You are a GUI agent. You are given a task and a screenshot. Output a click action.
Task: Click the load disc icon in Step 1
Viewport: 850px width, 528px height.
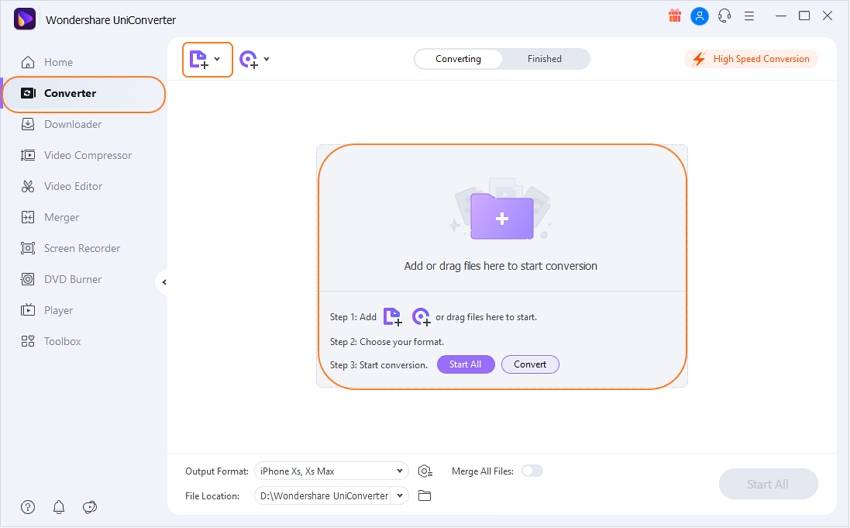pos(421,317)
